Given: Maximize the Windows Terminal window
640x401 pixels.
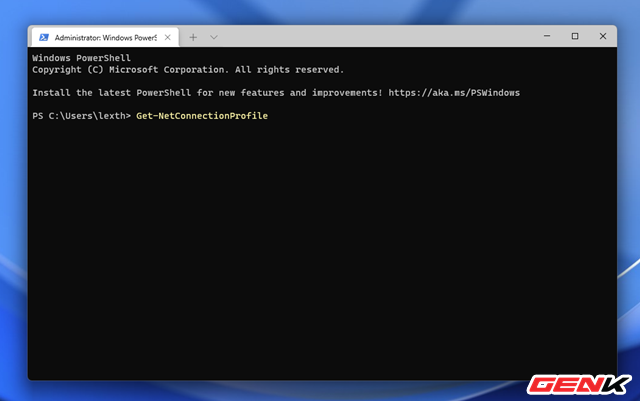Looking at the screenshot, I should [575, 36].
